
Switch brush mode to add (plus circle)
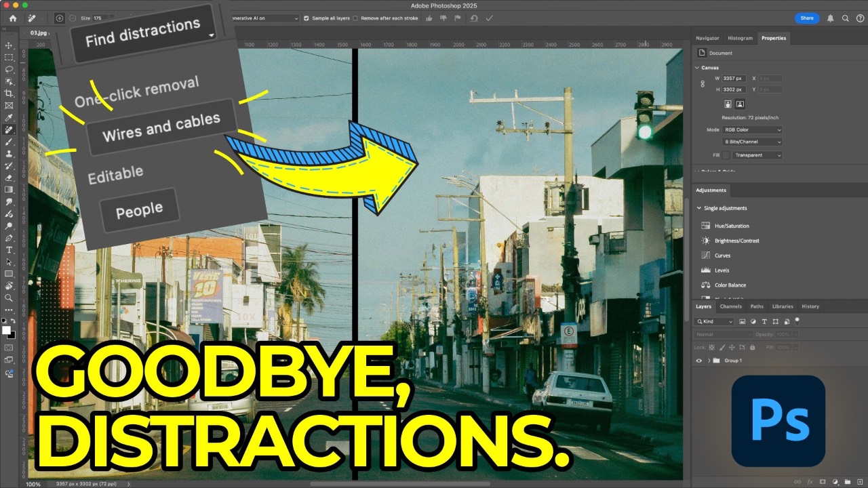click(x=60, y=18)
